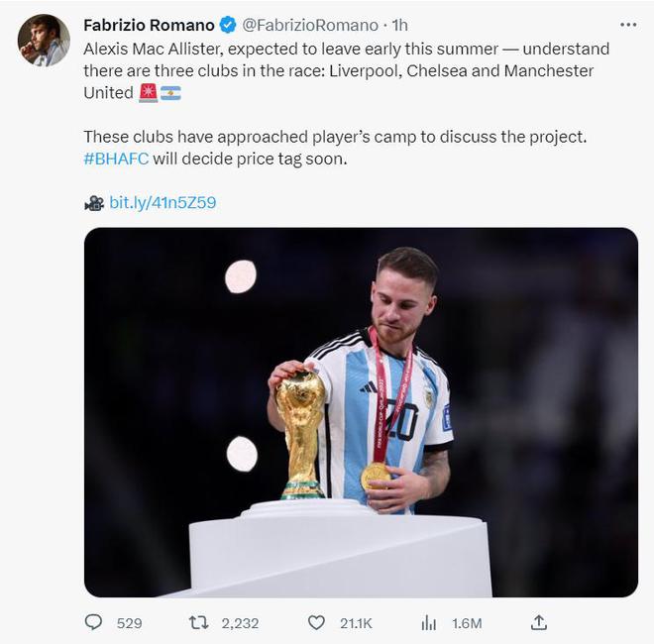Click the Fabrizio Romano display name
The height and width of the screenshot is (644, 654).
point(149,25)
